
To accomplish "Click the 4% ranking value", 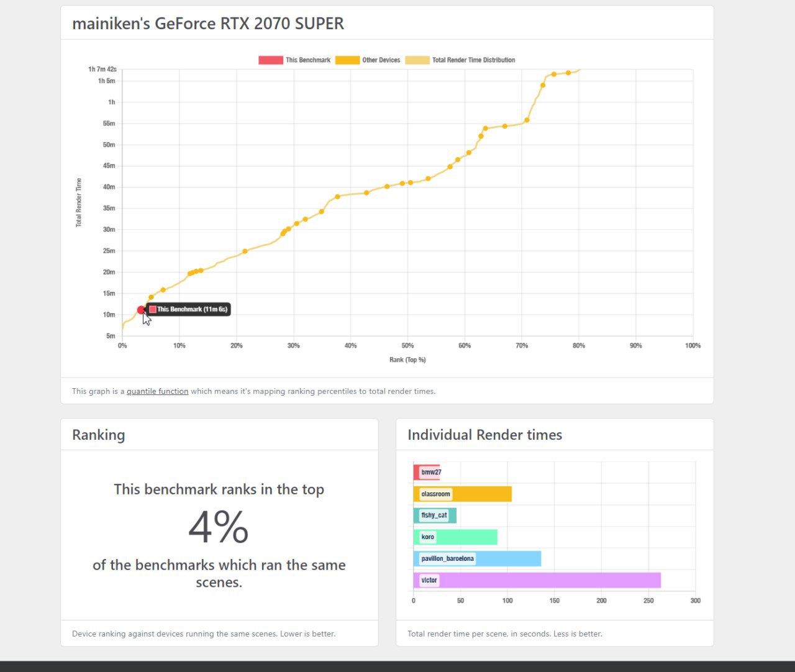I will click(219, 527).
